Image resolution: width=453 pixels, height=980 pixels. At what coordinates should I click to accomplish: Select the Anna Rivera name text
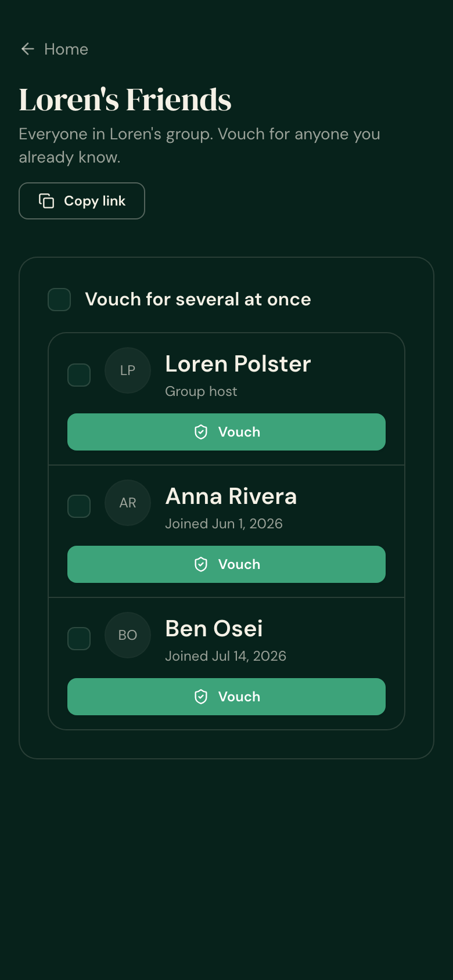[x=231, y=496]
